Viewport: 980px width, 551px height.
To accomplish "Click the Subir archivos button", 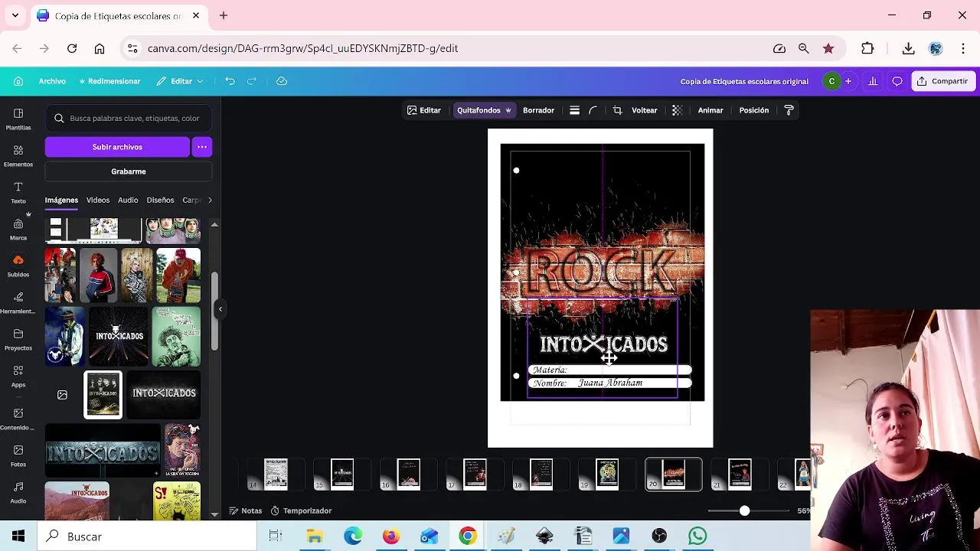I will pos(117,147).
